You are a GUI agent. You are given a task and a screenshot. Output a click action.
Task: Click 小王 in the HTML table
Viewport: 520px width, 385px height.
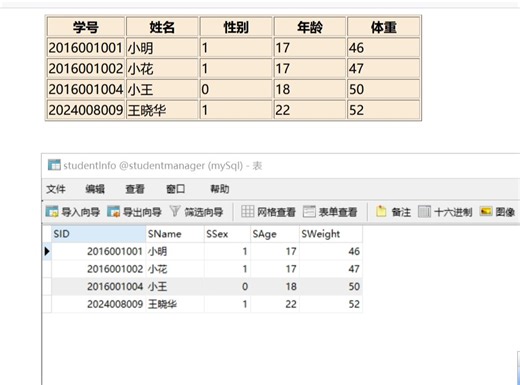click(162, 89)
